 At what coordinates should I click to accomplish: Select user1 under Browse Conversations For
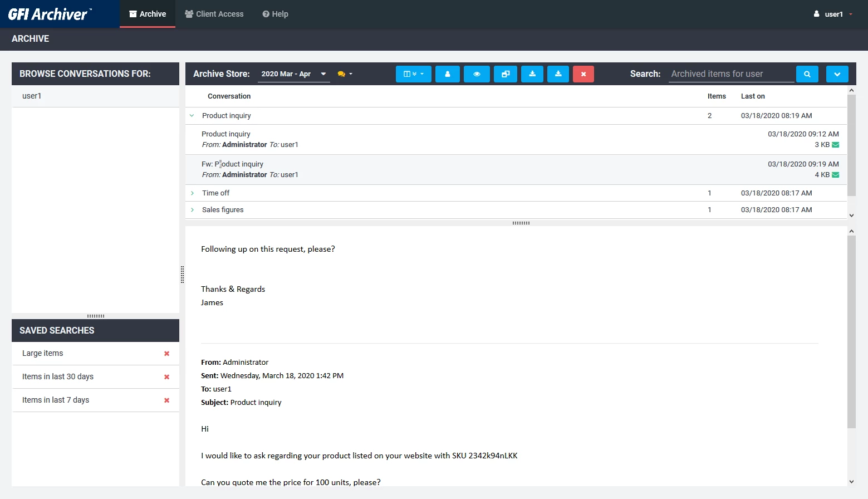(x=32, y=95)
